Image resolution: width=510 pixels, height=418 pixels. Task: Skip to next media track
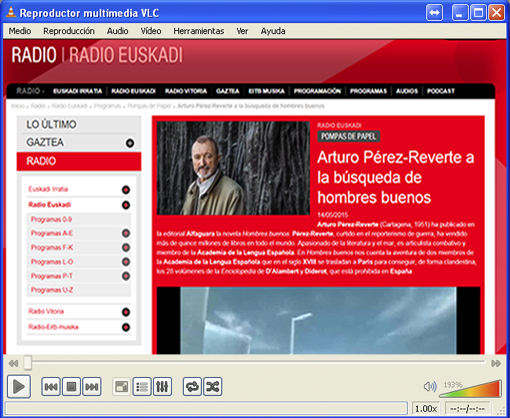click(92, 387)
